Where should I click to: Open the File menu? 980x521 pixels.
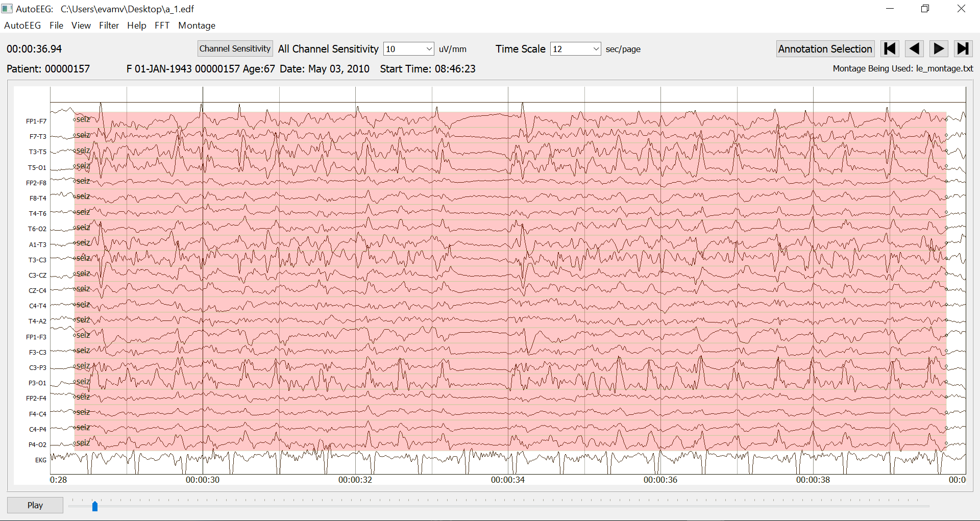(56, 26)
